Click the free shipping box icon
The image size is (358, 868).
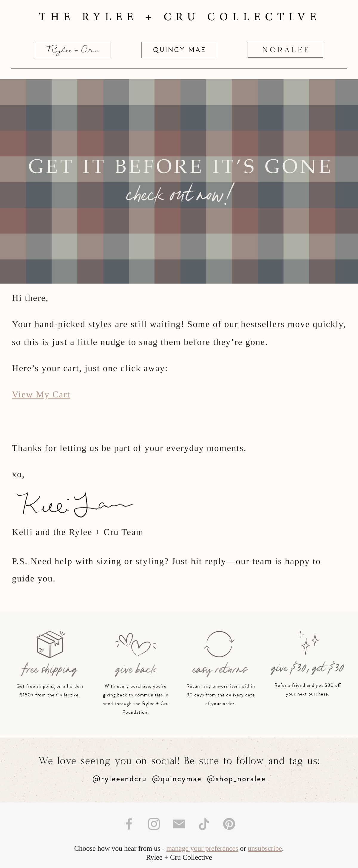click(50, 644)
